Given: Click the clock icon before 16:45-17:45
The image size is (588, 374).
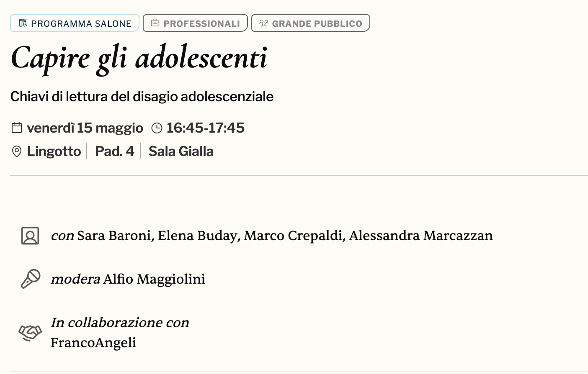Looking at the screenshot, I should tap(157, 128).
